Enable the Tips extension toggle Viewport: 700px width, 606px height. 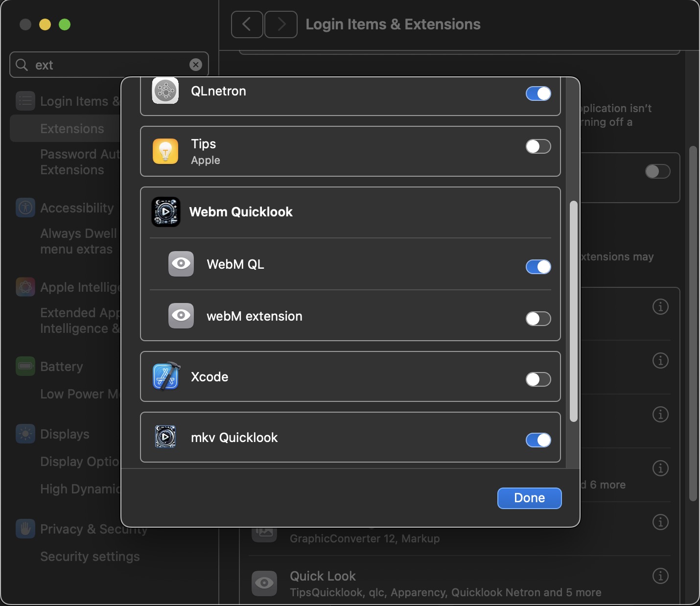(538, 146)
